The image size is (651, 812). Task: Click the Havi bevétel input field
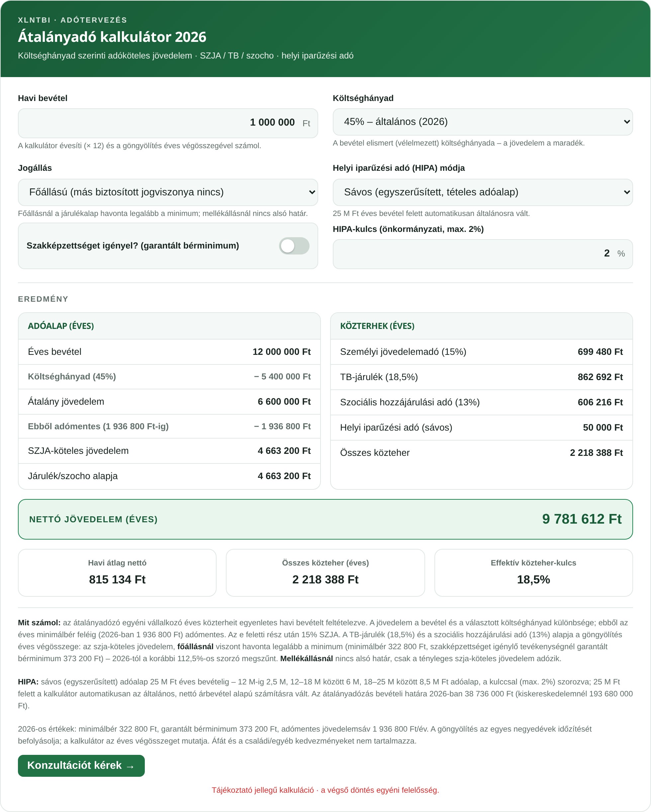168,123
